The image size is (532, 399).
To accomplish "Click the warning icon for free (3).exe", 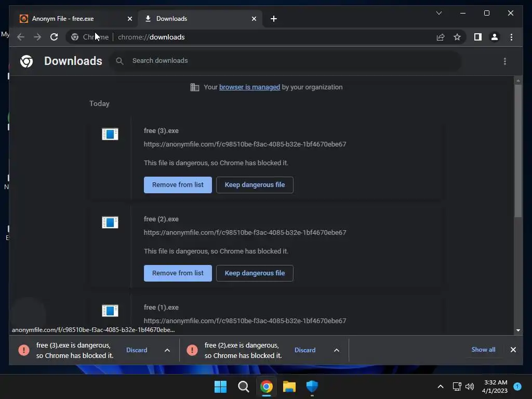I will 24,350.
